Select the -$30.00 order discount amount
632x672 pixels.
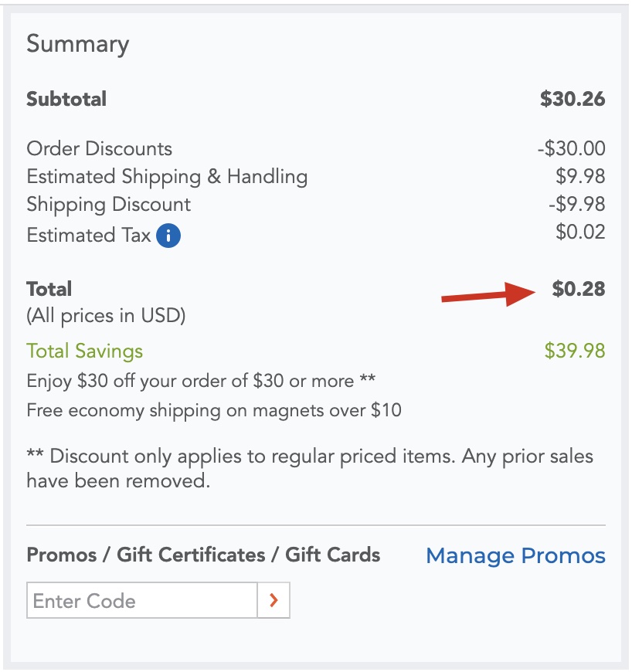571,148
